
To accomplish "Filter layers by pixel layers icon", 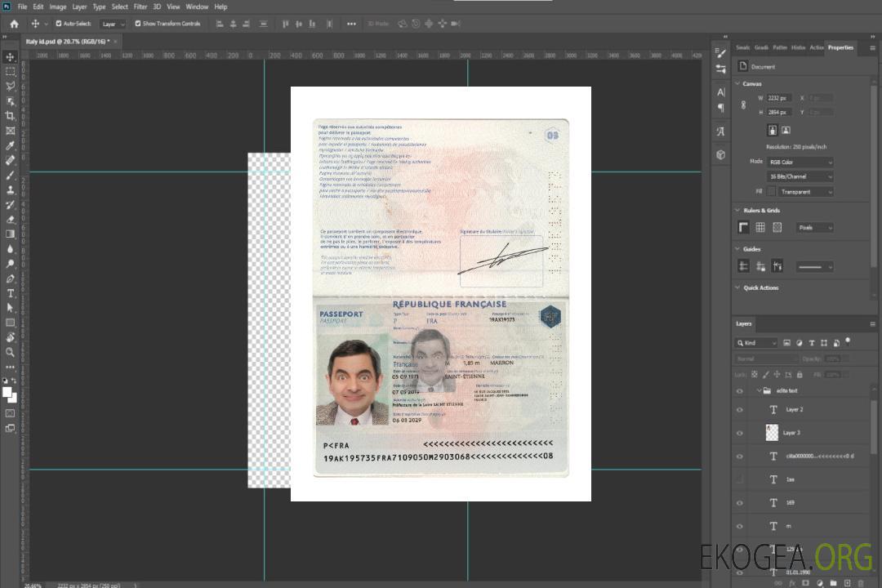I will [786, 343].
